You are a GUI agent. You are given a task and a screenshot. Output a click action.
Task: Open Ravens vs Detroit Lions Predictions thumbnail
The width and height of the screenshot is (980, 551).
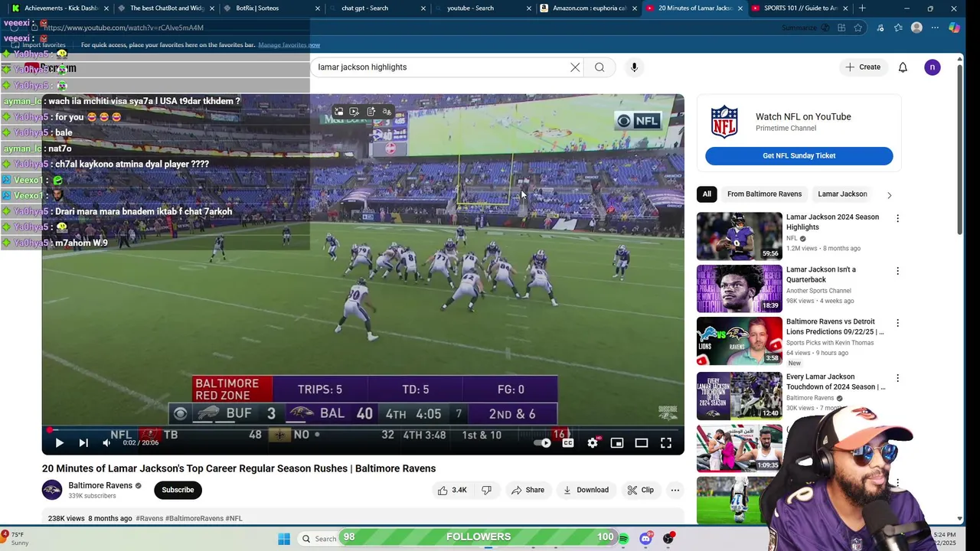pyautogui.click(x=740, y=341)
